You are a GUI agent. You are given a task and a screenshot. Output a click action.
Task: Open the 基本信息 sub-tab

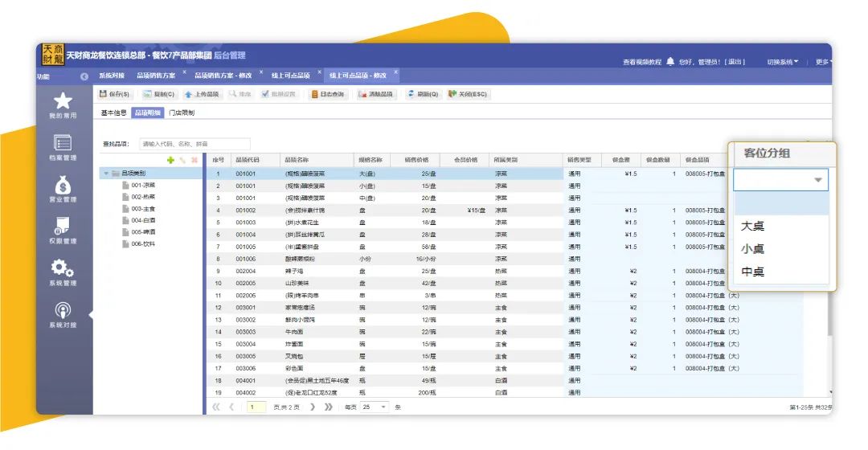[113, 112]
